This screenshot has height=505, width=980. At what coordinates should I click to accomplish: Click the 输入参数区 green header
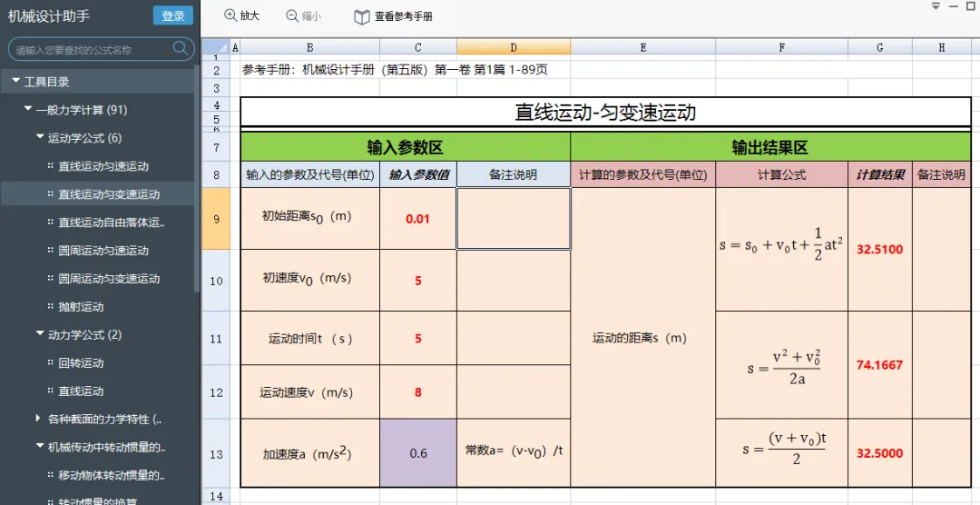(x=405, y=147)
